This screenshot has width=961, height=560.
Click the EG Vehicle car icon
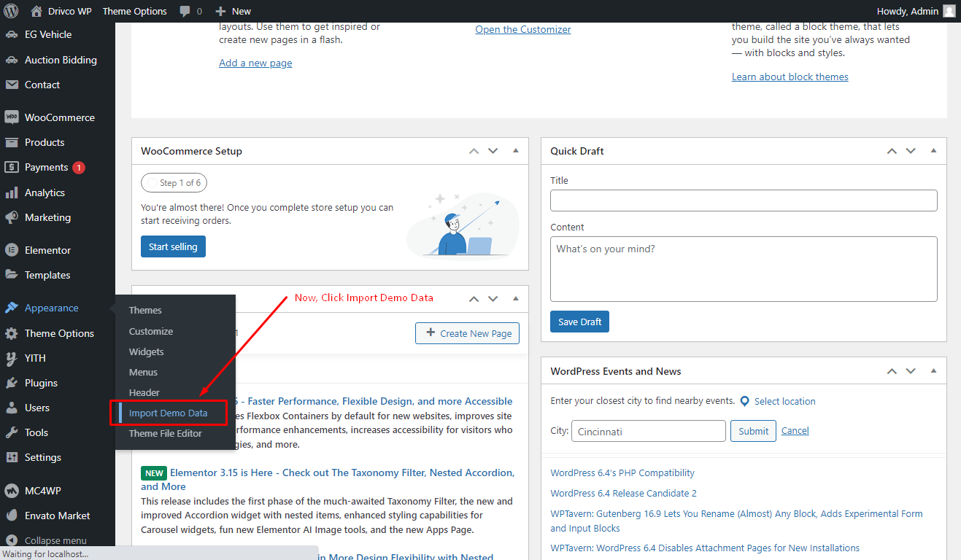[x=11, y=34]
